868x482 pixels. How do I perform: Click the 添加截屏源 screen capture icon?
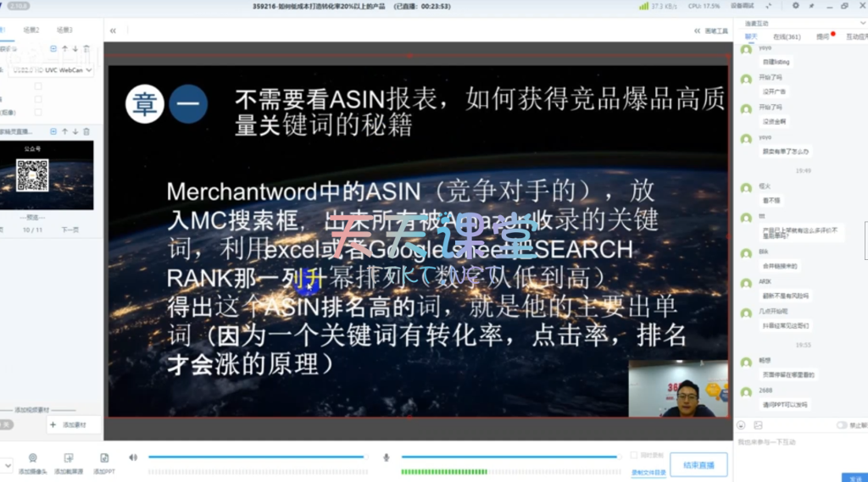[x=69, y=458]
